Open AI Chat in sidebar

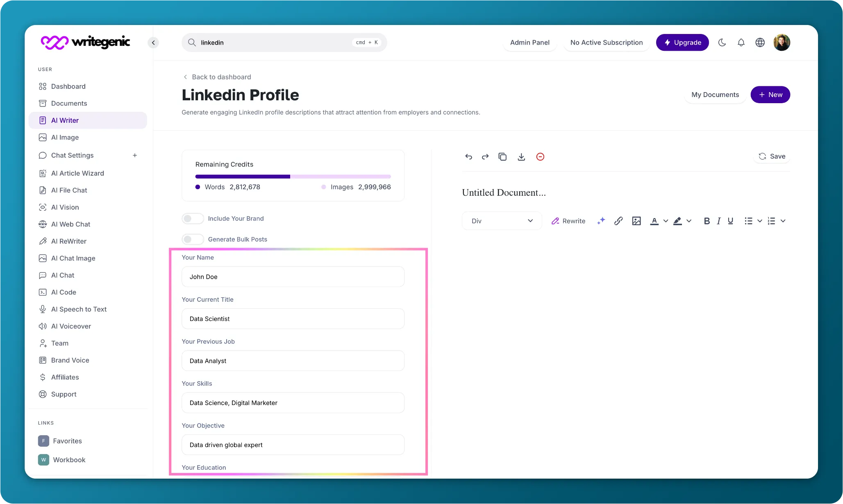click(x=88, y=276)
